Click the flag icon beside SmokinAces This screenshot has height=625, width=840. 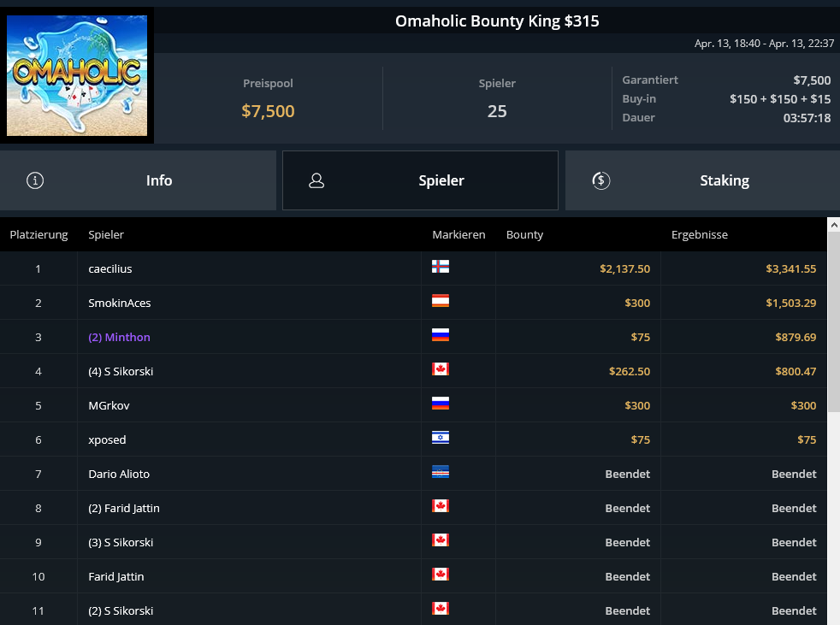[441, 302]
